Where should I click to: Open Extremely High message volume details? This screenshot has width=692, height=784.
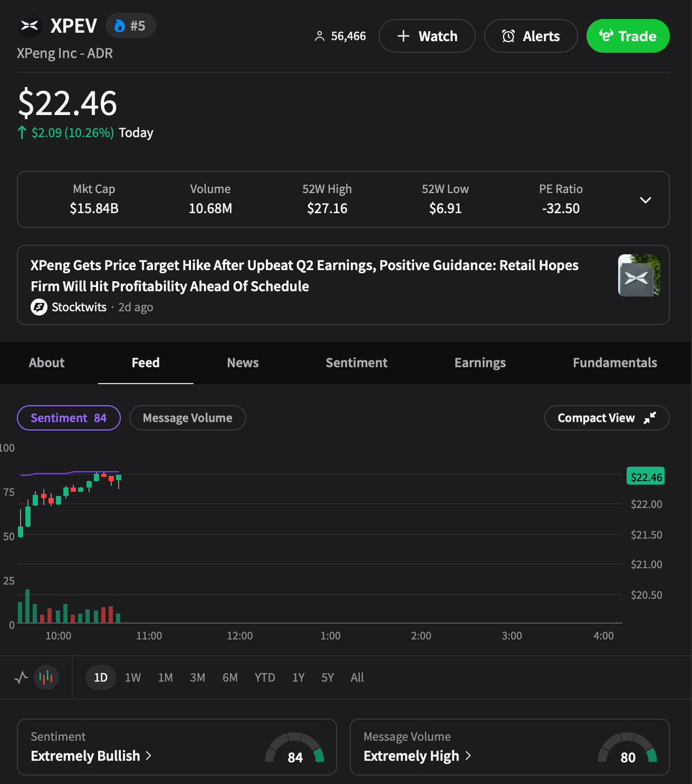417,756
